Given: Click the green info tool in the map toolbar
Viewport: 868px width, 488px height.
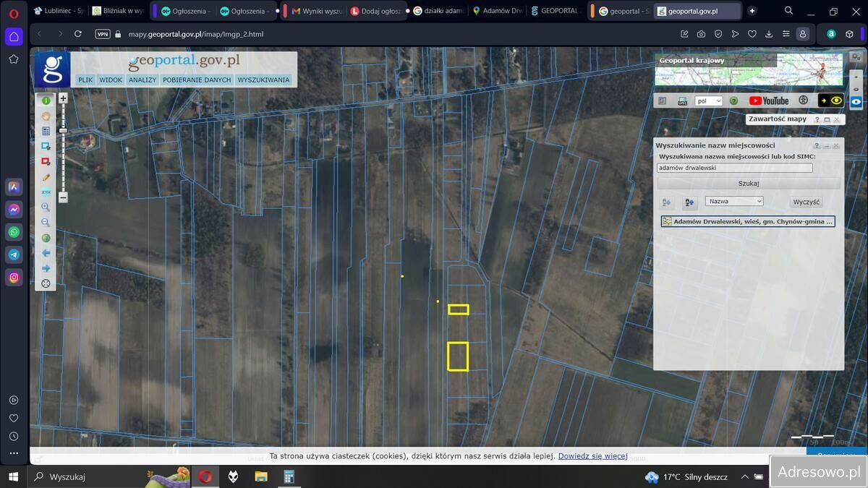Looking at the screenshot, I should [46, 100].
